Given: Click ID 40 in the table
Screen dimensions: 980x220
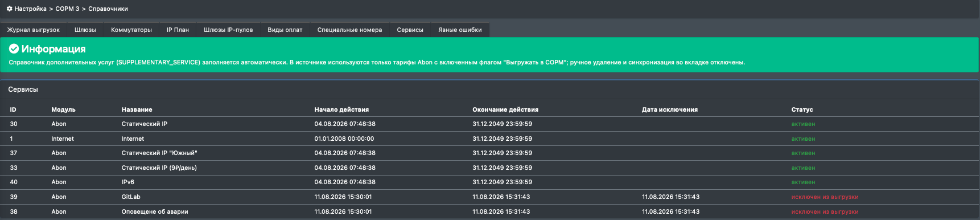Looking at the screenshot, I should pyautogui.click(x=14, y=182).
